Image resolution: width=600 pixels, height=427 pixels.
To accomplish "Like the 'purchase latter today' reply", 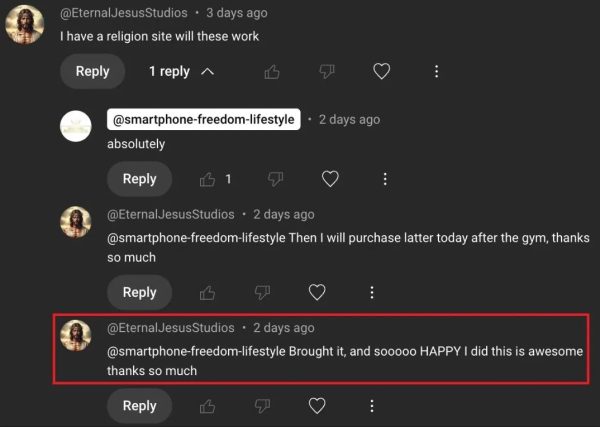I will point(208,292).
